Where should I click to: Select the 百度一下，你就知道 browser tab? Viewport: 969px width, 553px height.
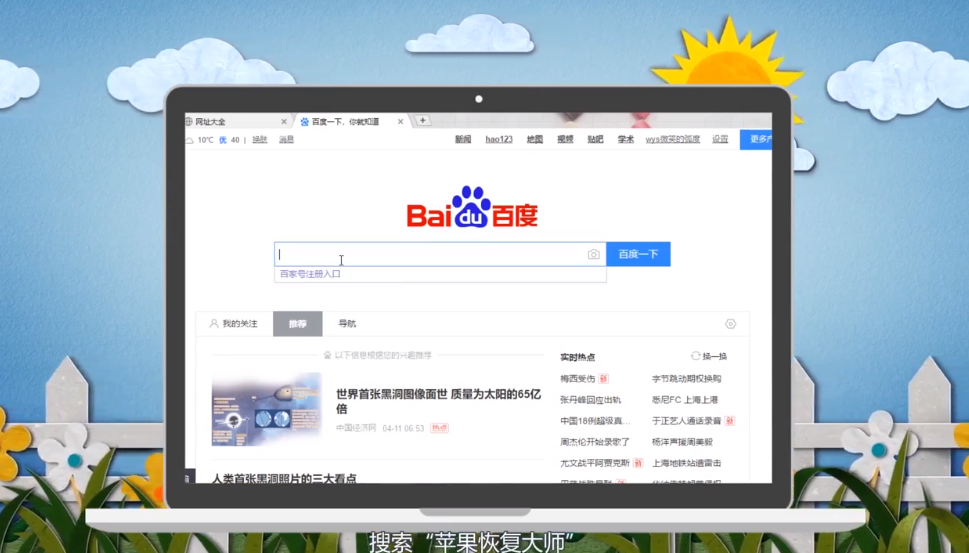click(353, 122)
